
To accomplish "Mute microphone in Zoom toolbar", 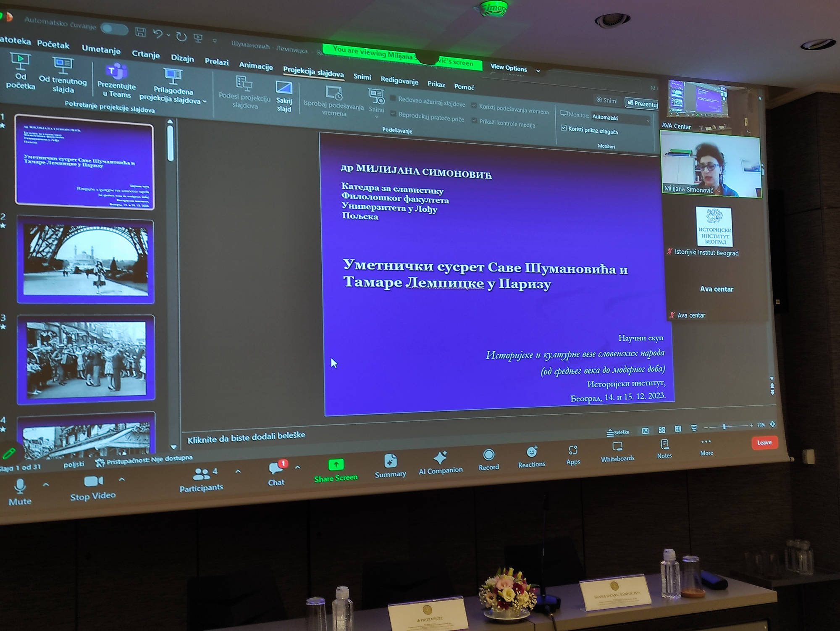I will click(x=20, y=491).
